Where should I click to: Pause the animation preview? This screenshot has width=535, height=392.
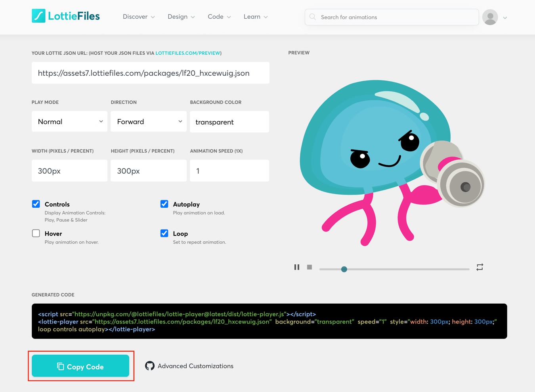[x=297, y=267]
